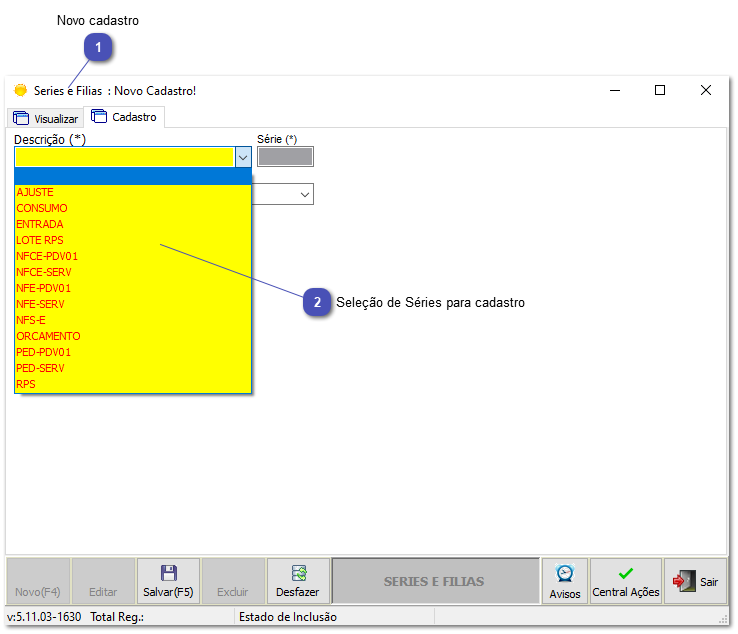
Task: Select PED-SERV option
Action: pos(133,368)
